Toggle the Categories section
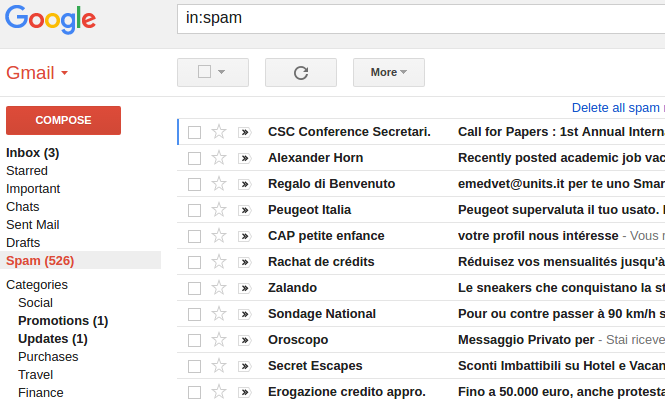This screenshot has width=665, height=403. pos(37,285)
